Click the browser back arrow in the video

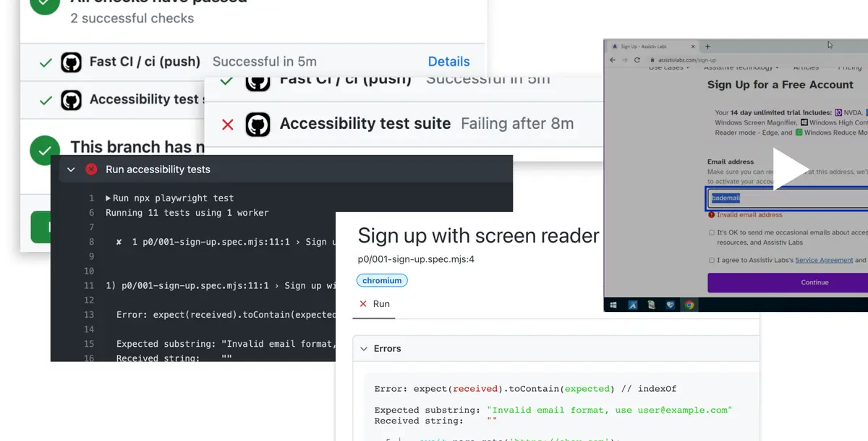pos(613,60)
